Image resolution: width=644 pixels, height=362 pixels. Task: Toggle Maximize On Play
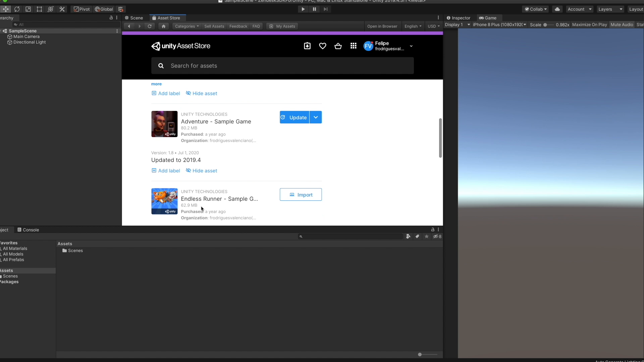(589, 24)
